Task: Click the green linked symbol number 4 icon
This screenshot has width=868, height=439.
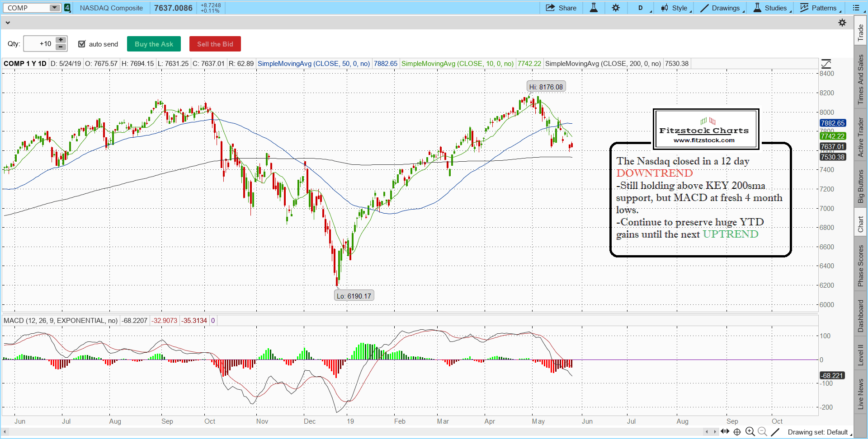Action: click(67, 8)
